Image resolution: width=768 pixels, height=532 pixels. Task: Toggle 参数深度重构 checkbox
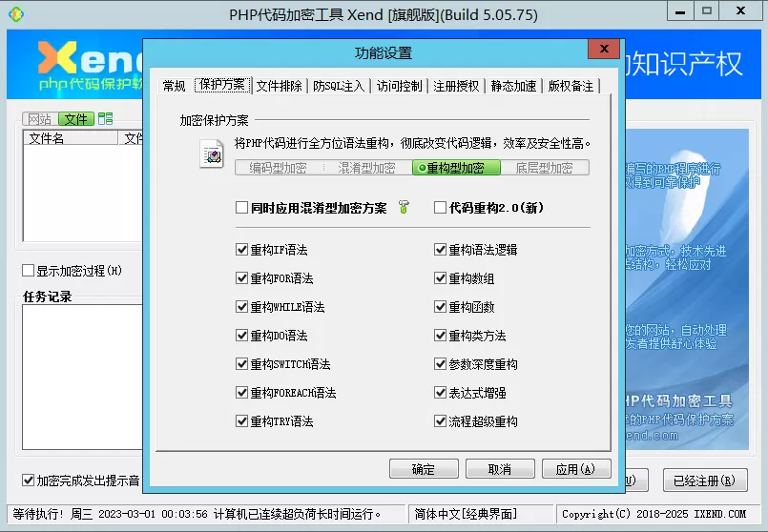click(440, 363)
